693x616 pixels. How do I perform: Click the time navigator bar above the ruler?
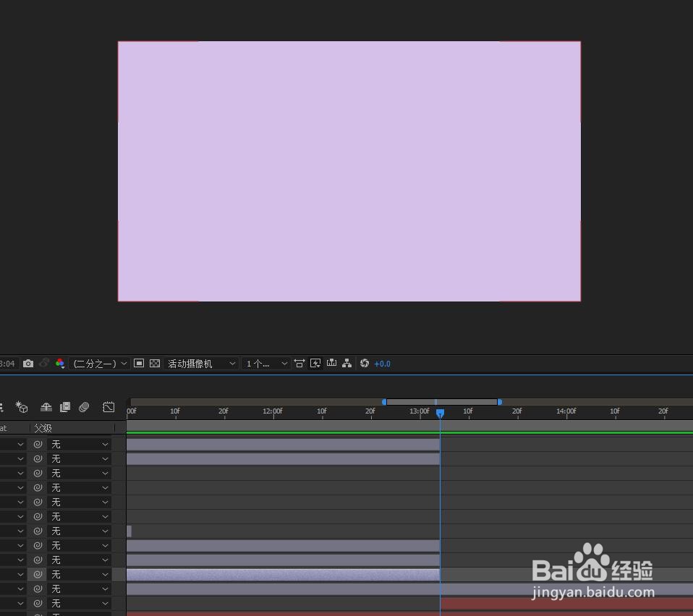coord(442,402)
